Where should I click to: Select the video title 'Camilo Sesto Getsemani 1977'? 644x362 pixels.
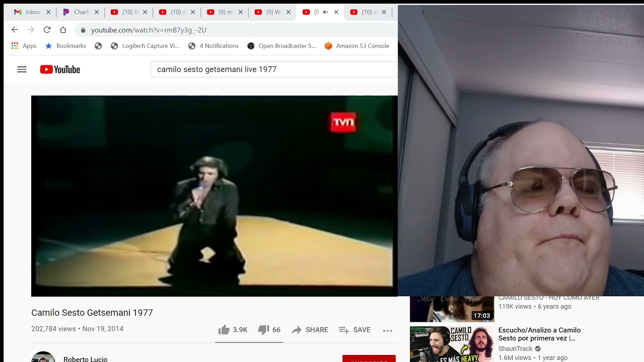[x=92, y=313]
